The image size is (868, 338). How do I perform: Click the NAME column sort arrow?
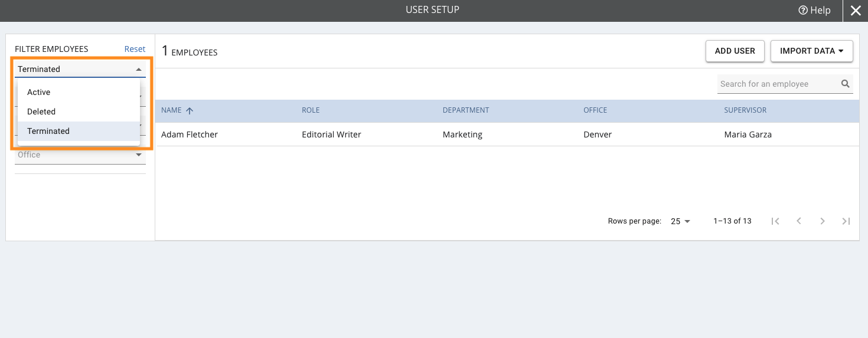point(190,110)
